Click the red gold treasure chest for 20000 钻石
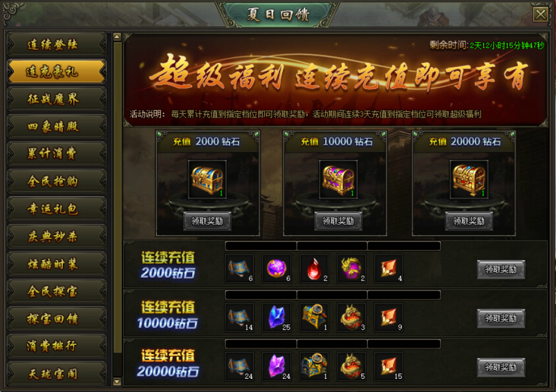This screenshot has width=556, height=392. (469, 179)
